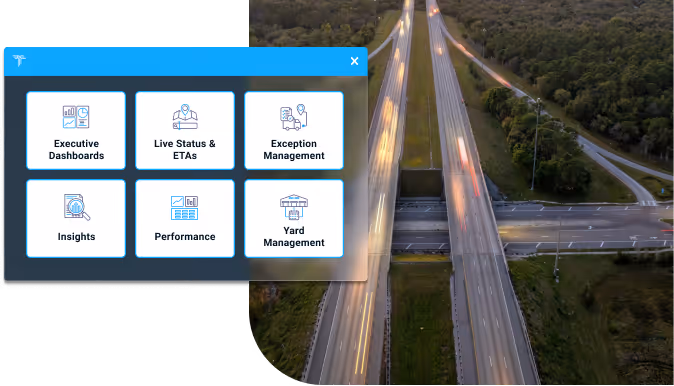This screenshot has height=386, width=674.
Task: Click the "Insights" label text
Action: (77, 236)
